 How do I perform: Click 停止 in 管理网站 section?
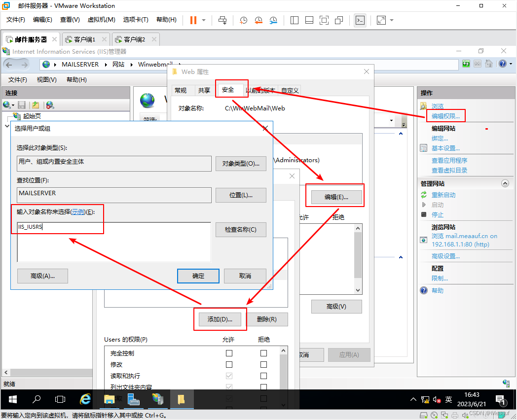438,215
